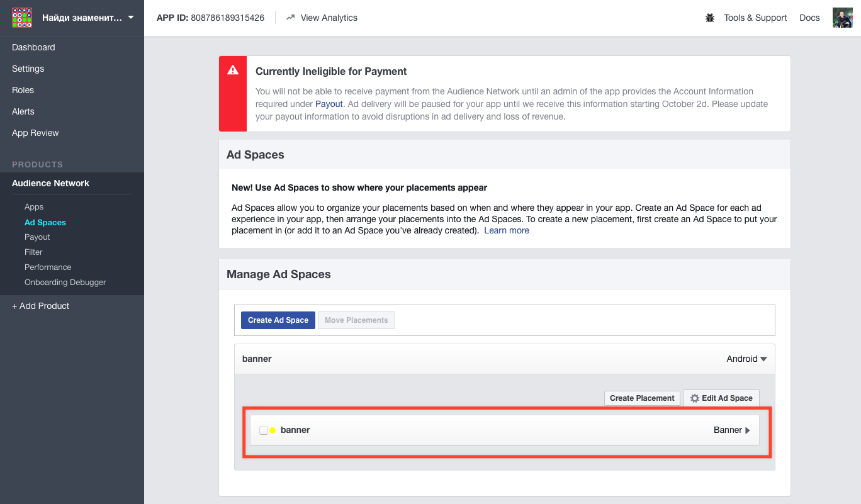Click + Add Product
This screenshot has width=861, height=504.
41,306
